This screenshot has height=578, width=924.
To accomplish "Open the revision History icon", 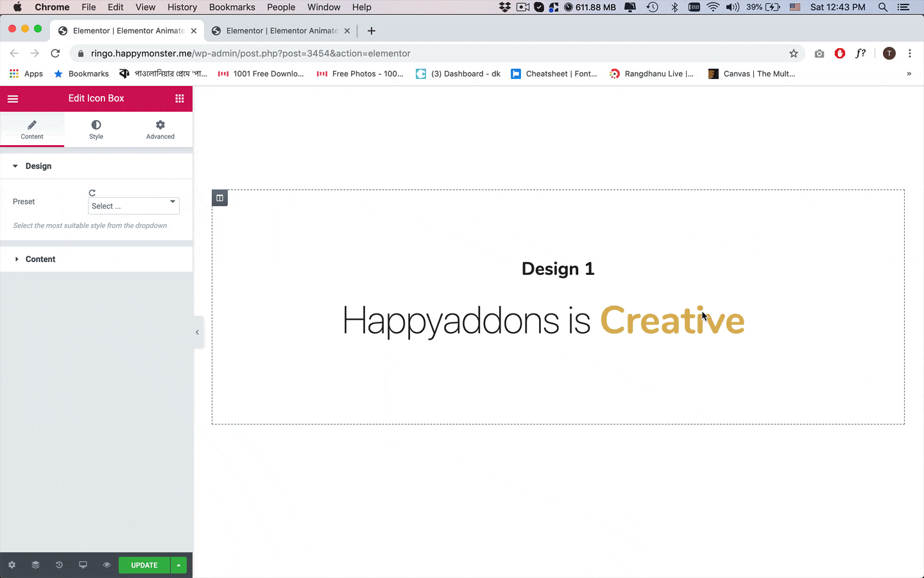I will [x=59, y=565].
